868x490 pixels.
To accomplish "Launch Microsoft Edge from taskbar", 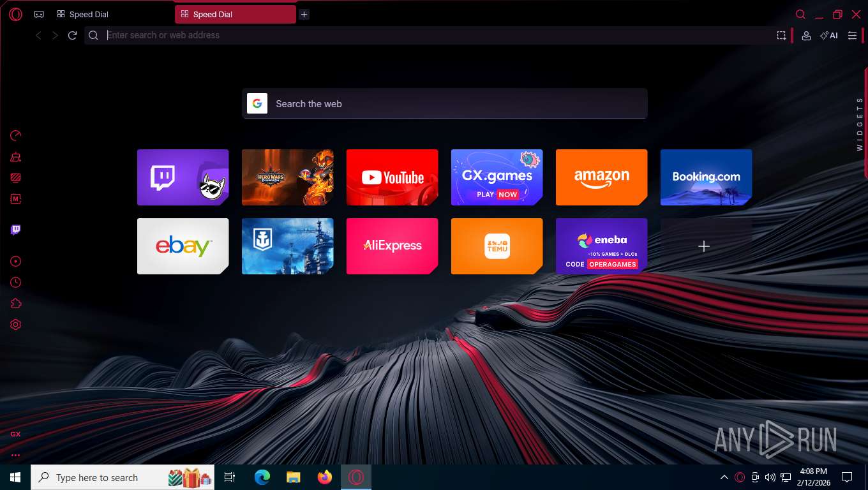I will [x=262, y=477].
